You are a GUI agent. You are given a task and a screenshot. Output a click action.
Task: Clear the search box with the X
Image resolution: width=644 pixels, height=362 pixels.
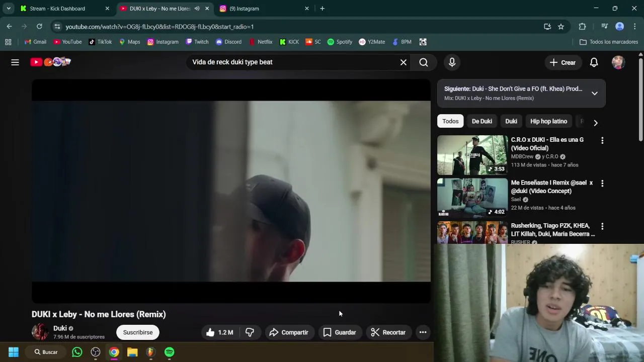404,62
